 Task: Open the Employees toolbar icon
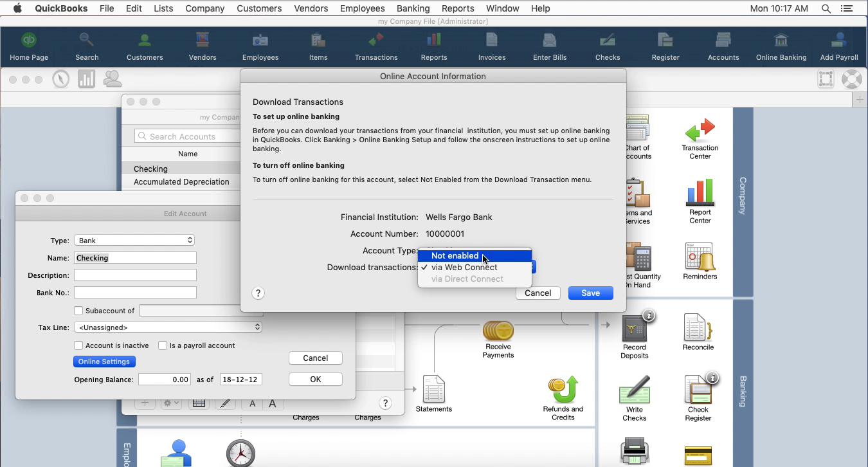tap(260, 46)
